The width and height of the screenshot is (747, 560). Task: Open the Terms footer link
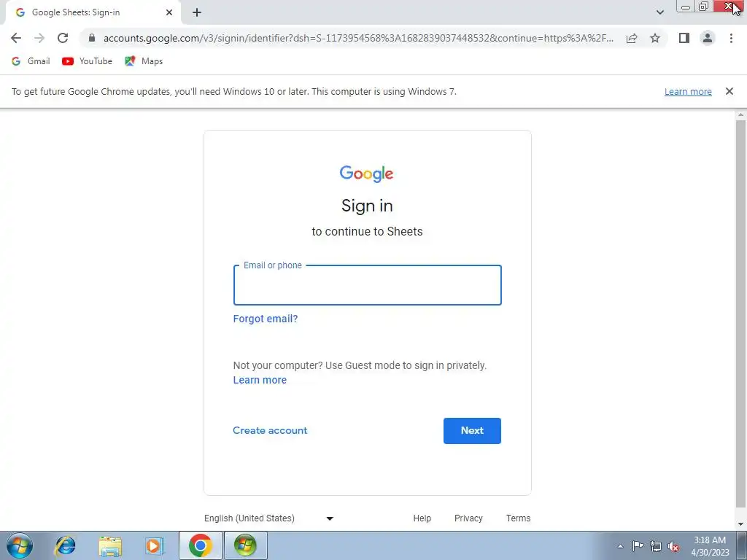[519, 518]
